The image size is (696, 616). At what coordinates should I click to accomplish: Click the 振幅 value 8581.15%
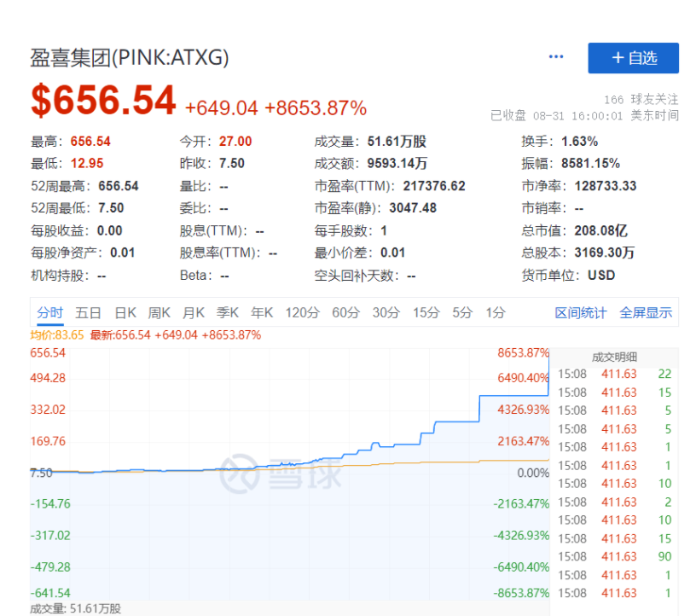tap(590, 164)
